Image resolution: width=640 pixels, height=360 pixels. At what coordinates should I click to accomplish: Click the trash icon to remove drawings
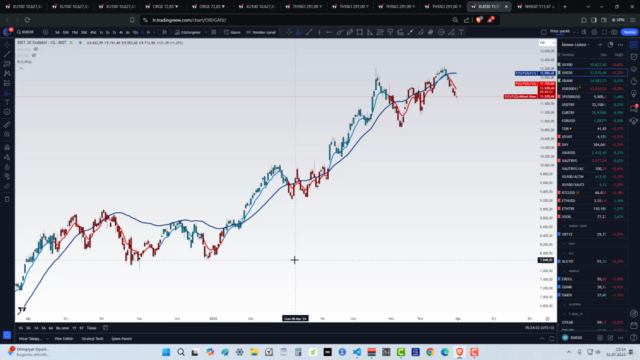pyautogui.click(x=7, y=199)
